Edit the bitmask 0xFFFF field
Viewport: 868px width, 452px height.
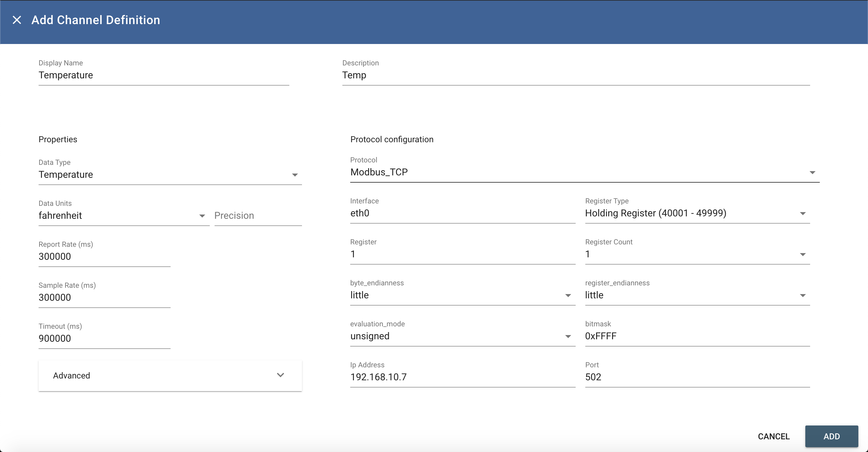point(697,336)
